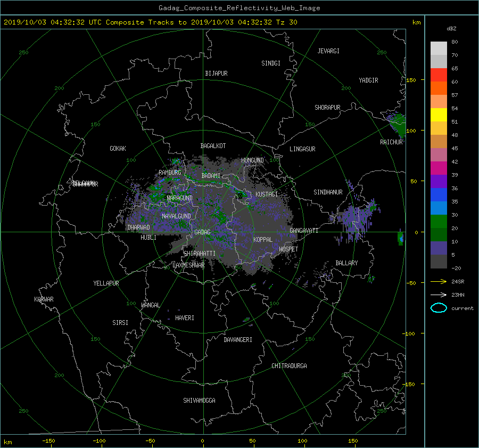
Task: Click the dBZ legend heading
Action: point(451,29)
